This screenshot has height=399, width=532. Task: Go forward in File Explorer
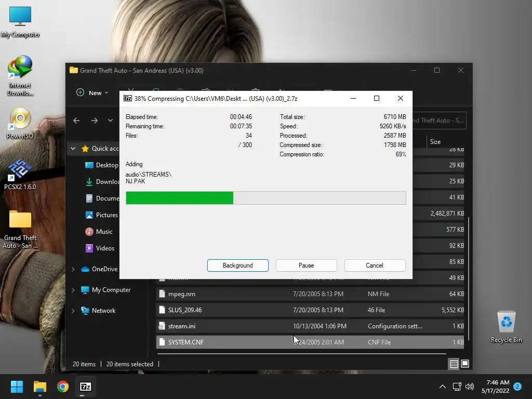[x=95, y=121]
